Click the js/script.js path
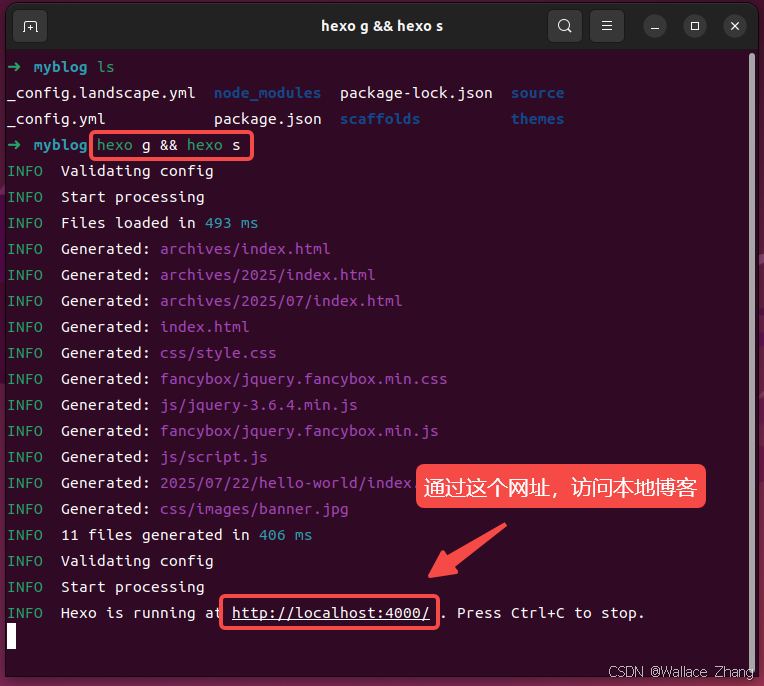 click(213, 457)
